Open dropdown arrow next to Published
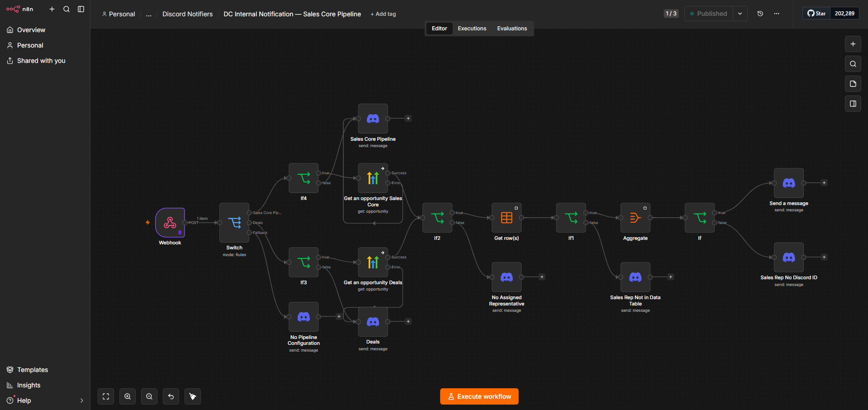 click(x=740, y=14)
